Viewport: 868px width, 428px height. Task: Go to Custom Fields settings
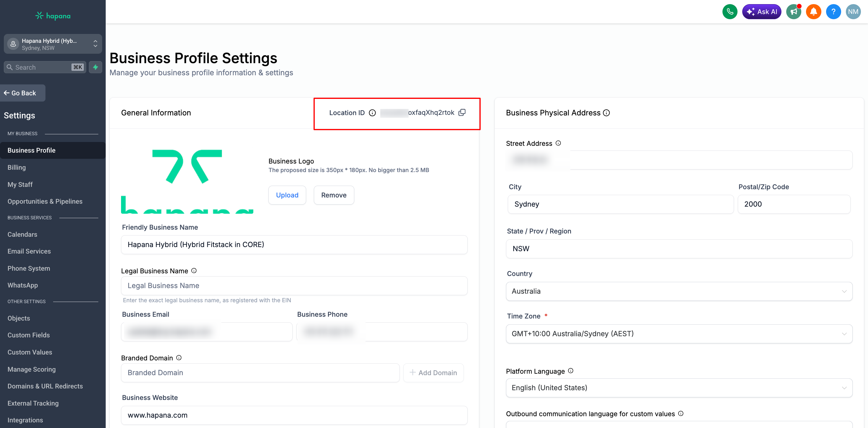pyautogui.click(x=29, y=335)
